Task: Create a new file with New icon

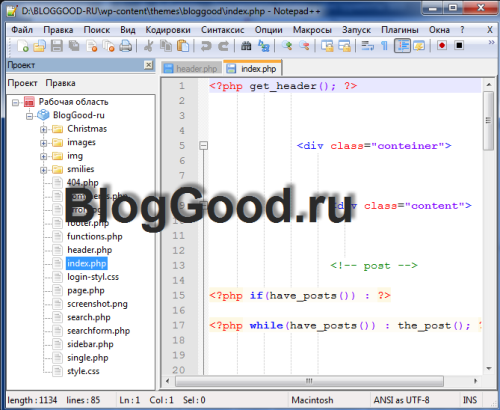Action: pyautogui.click(x=22, y=46)
